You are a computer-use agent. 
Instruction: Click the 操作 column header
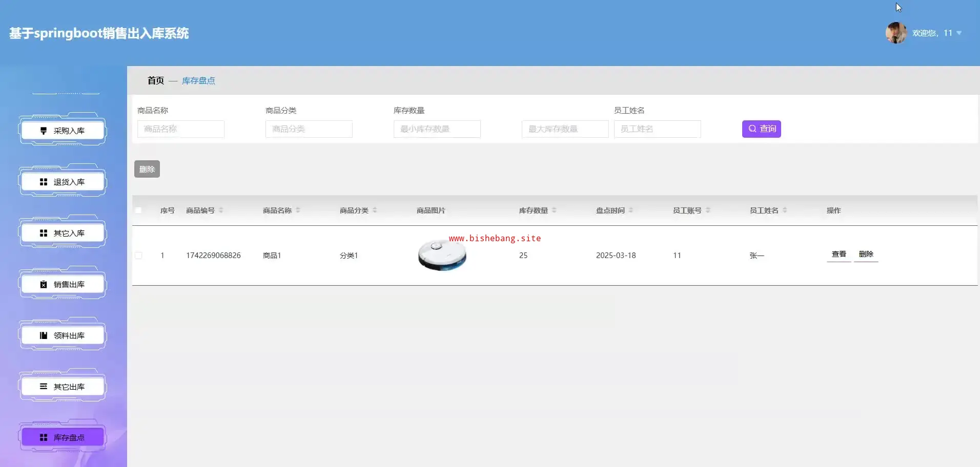click(833, 210)
